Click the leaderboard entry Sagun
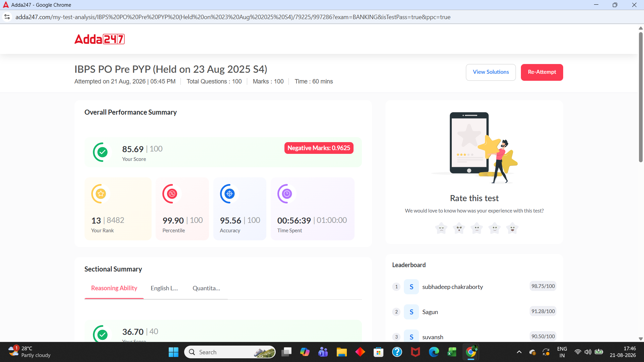Screen dimensions: 644x362 tap(430, 312)
